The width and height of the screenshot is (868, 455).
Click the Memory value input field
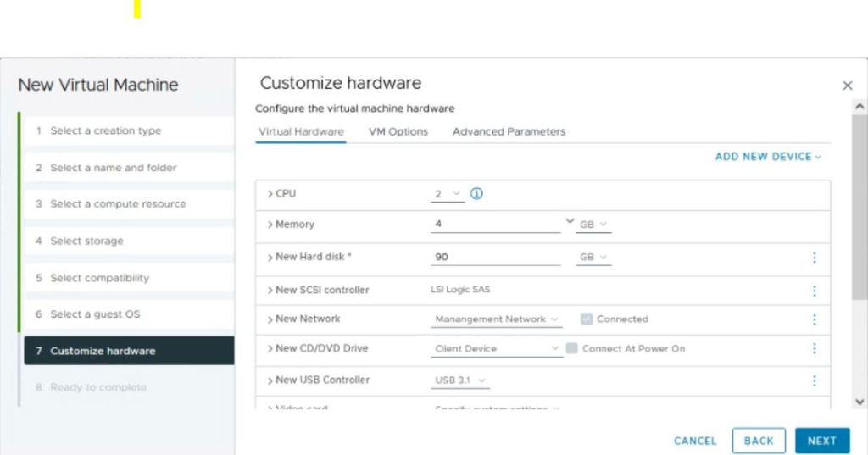[x=495, y=225]
